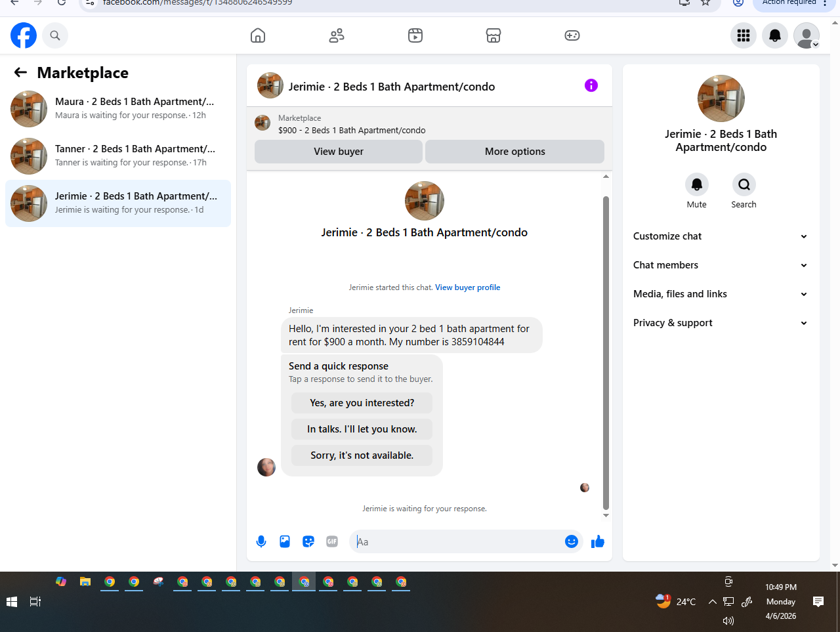Send quick response 'In talks. I'll let you know.'
This screenshot has height=632, width=840.
(362, 429)
